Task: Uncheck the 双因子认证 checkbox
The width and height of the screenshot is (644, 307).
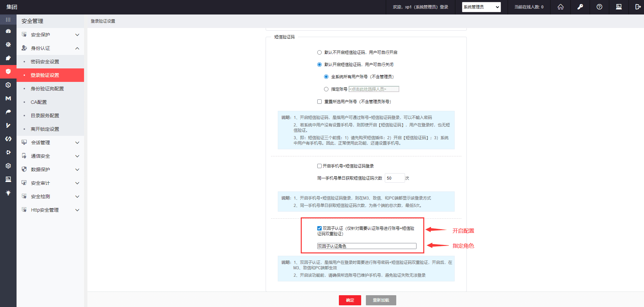Action: (x=319, y=228)
